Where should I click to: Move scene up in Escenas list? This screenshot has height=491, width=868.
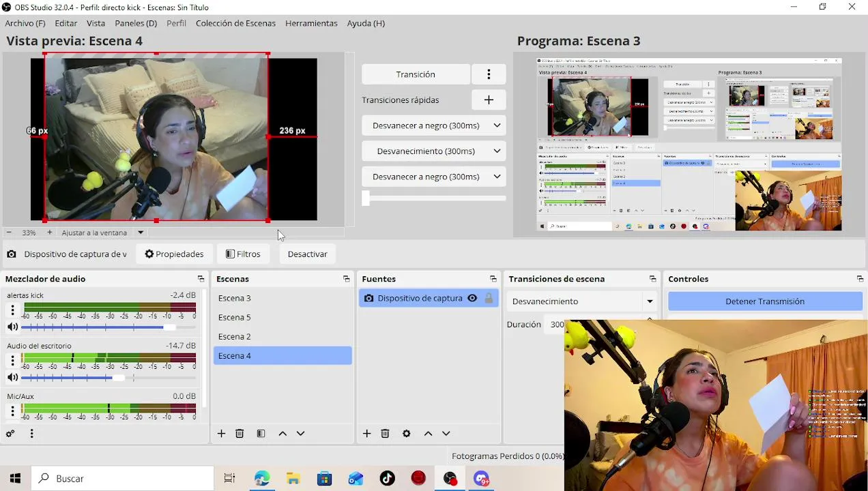283,434
